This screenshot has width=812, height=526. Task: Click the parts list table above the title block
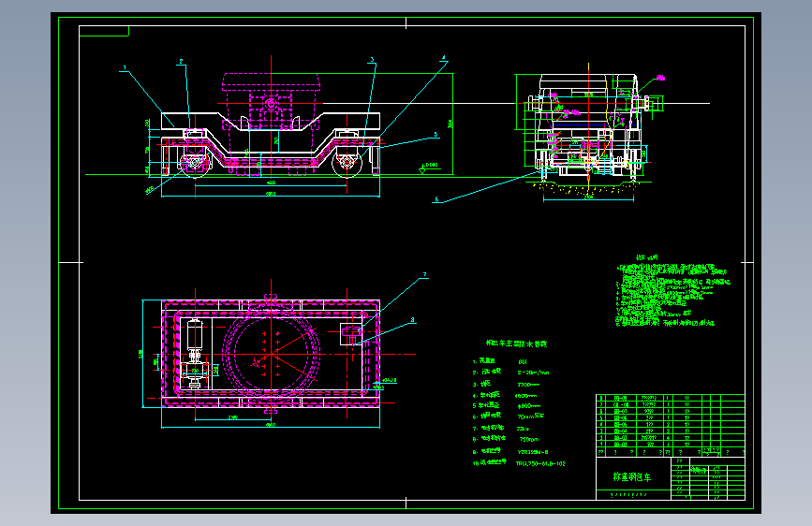point(670,425)
